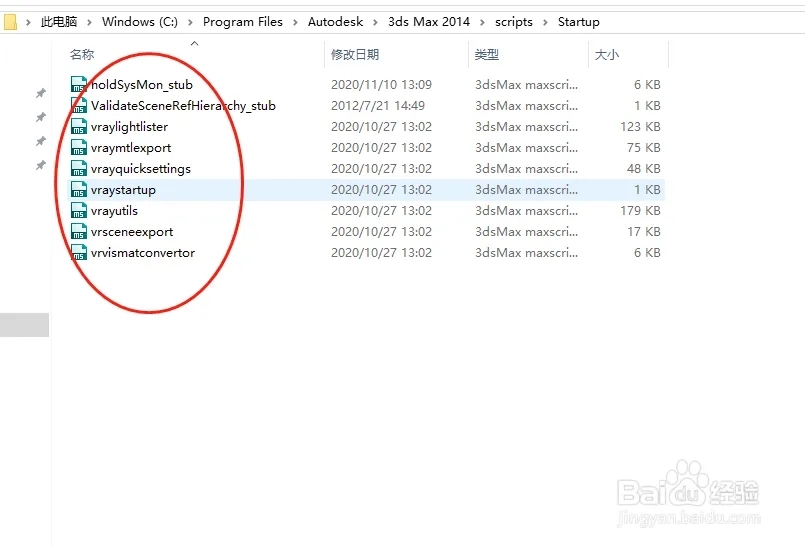Click the 17 KB size value
This screenshot has width=805, height=546.
[644, 232]
